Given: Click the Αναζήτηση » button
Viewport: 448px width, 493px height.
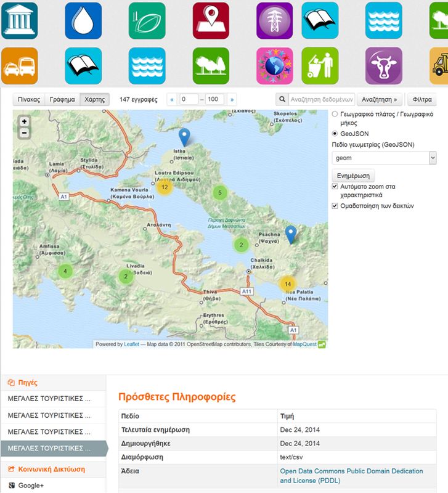Looking at the screenshot, I should point(379,99).
